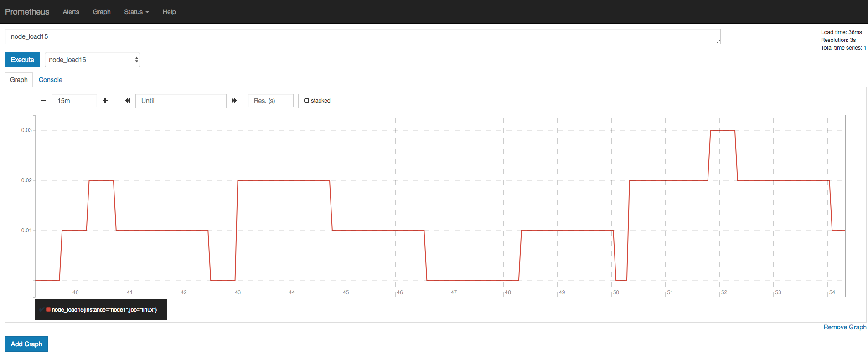
Task: Open the node_load15 metric dropdown
Action: tap(93, 60)
